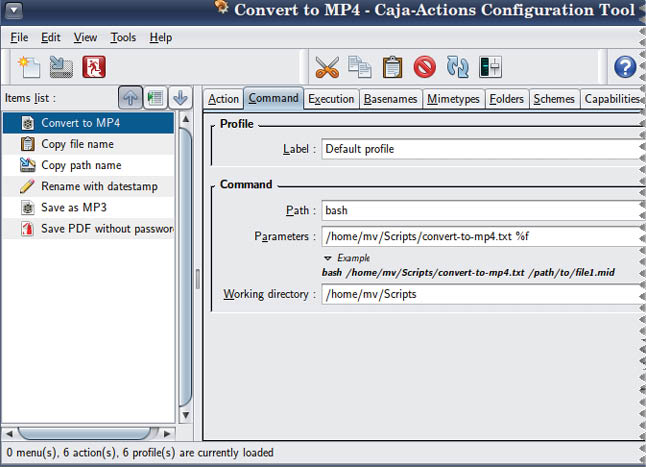
Task: Click the new action toolbar icon
Action: tap(27, 67)
